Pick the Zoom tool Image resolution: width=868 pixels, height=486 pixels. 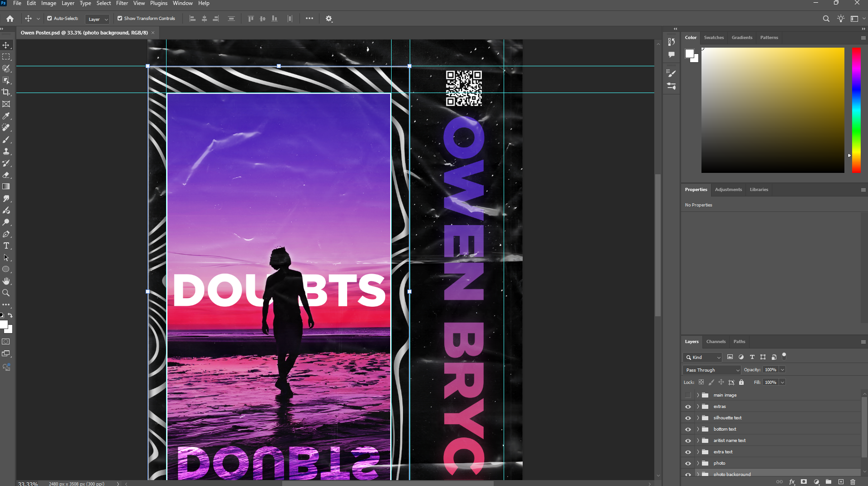click(x=6, y=293)
